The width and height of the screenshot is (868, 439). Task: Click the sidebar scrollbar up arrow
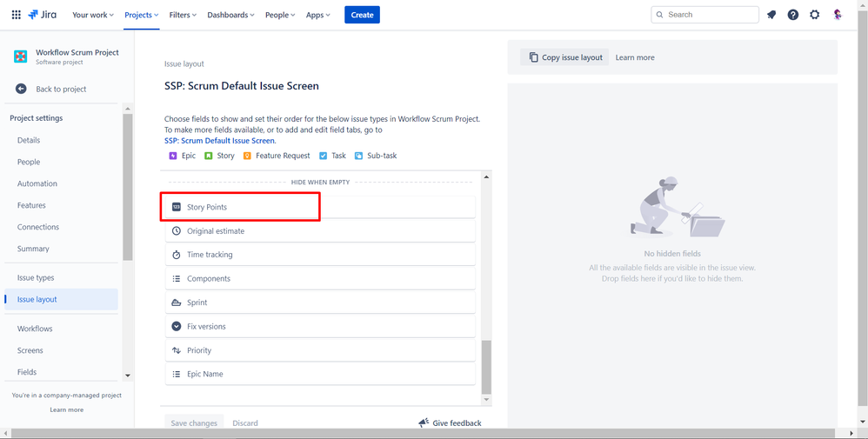(x=127, y=109)
